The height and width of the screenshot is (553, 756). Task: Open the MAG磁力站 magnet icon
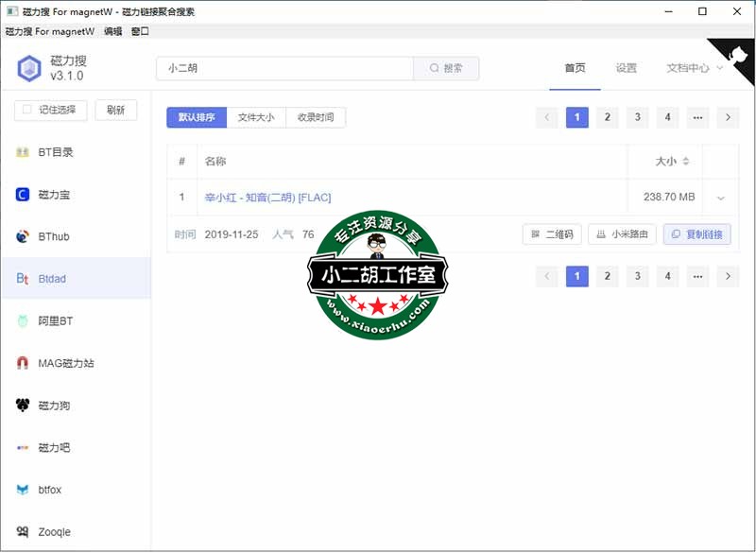click(23, 363)
